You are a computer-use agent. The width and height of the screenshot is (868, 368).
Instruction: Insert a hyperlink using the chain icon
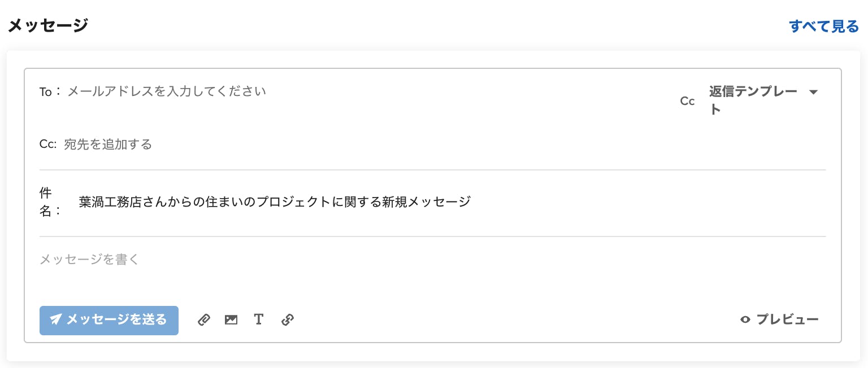[x=288, y=320]
